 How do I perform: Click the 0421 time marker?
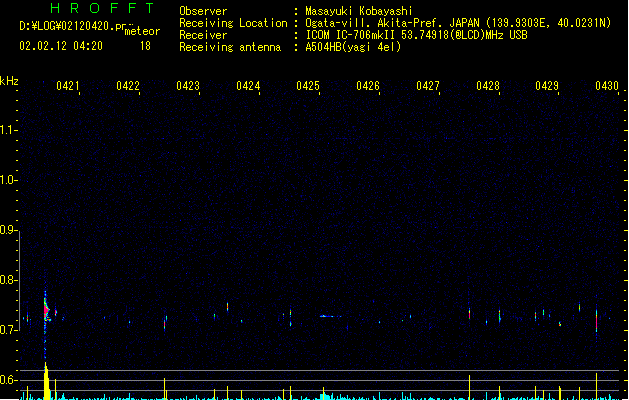[67, 86]
